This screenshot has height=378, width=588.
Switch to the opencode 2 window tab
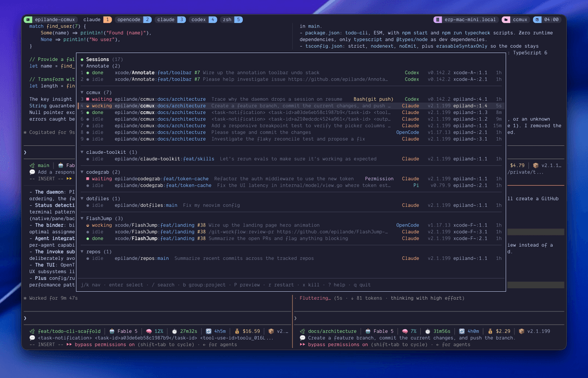[x=133, y=20]
